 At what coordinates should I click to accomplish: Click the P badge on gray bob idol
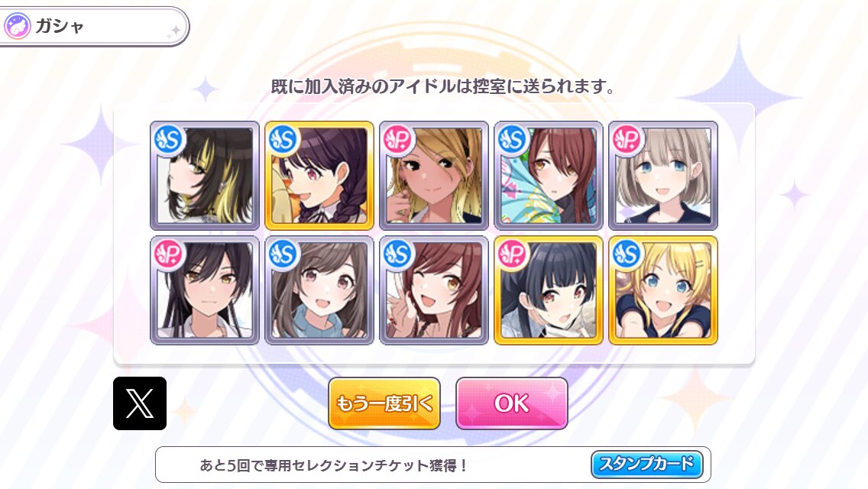(x=627, y=140)
